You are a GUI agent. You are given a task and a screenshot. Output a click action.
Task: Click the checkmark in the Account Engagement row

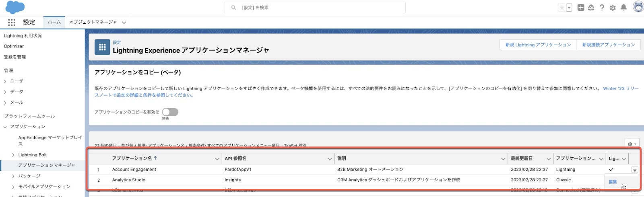(611, 170)
